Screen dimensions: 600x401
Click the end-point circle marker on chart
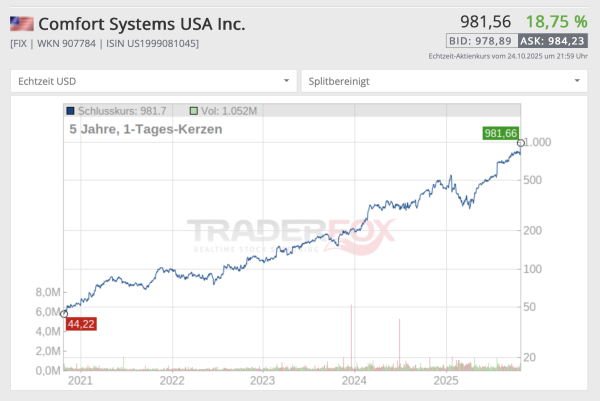point(520,144)
